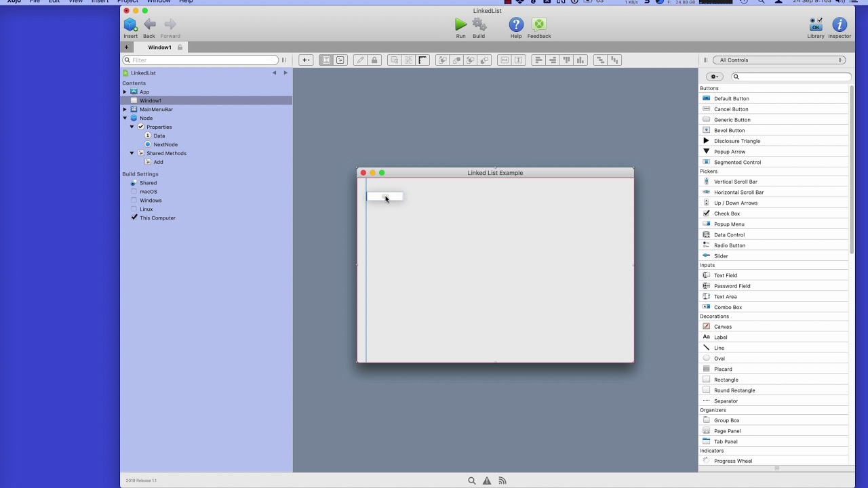Choose Disclosure Triangle in the library
The width and height of the screenshot is (868, 488).
coord(773,141)
